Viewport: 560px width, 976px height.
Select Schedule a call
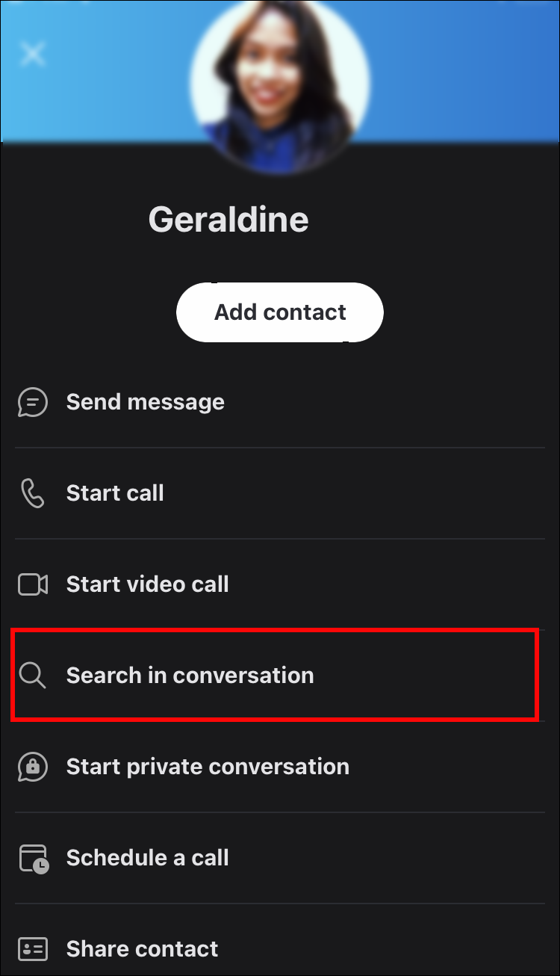[x=280, y=858]
